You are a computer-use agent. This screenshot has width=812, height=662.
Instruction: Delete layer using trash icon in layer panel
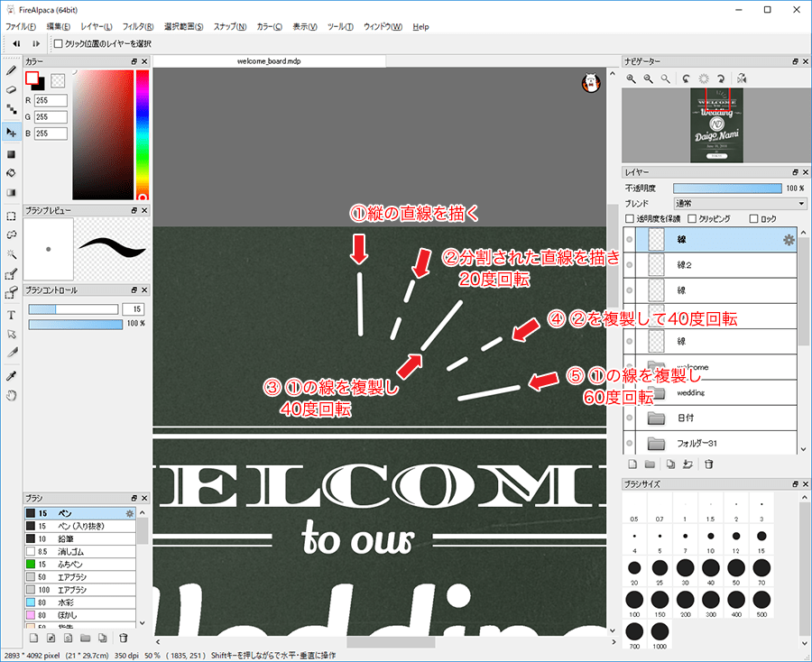pos(709,464)
